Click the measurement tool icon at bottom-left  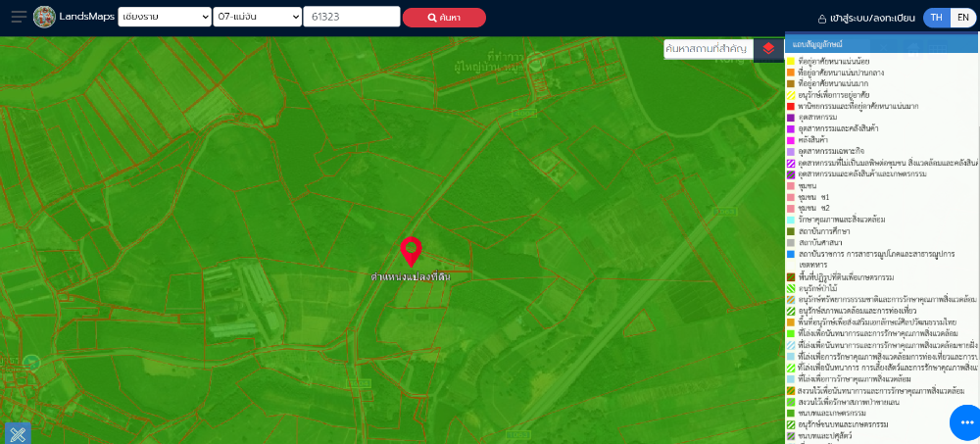click(18, 433)
